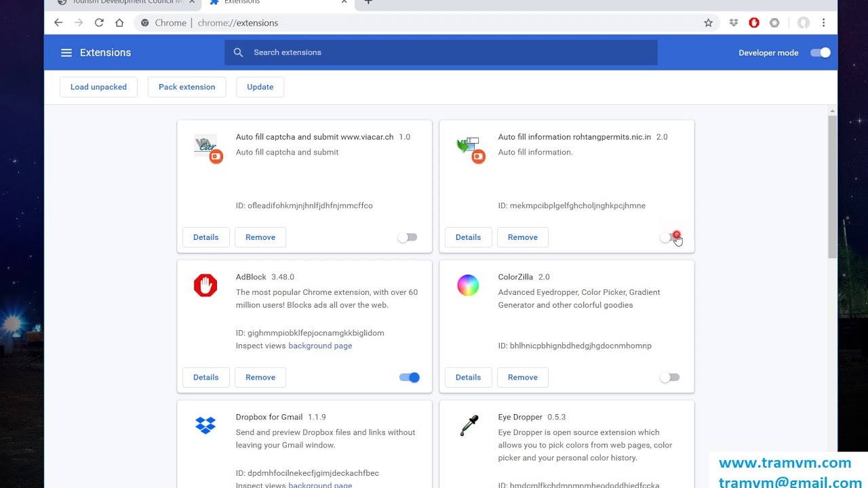Screen dimensions: 868x488
Task: Remove the ColorZilla extension
Action: point(522,378)
